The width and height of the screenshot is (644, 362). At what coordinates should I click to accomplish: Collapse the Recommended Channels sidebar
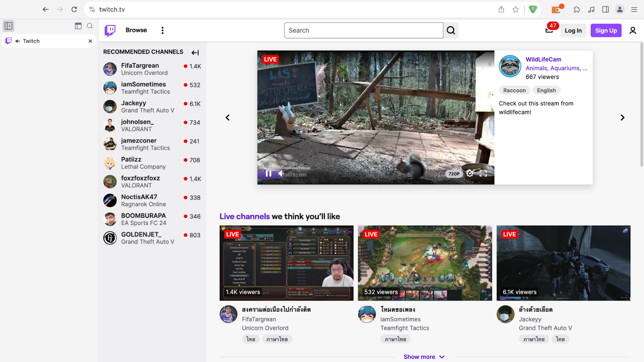coord(195,53)
